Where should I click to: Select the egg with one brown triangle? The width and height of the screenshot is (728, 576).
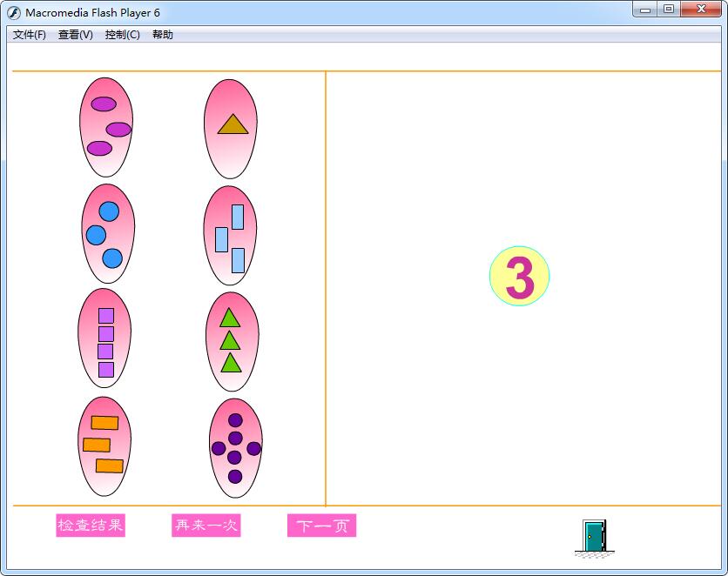(231, 128)
